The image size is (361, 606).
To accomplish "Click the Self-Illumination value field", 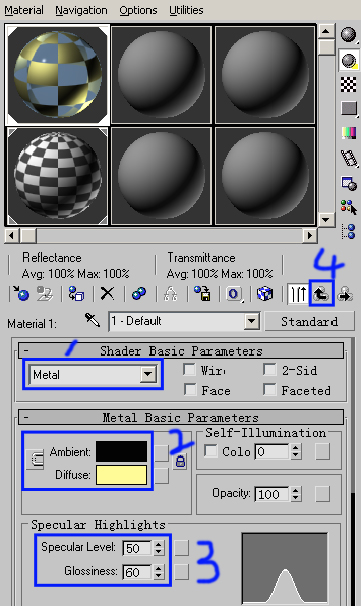I will point(272,451).
